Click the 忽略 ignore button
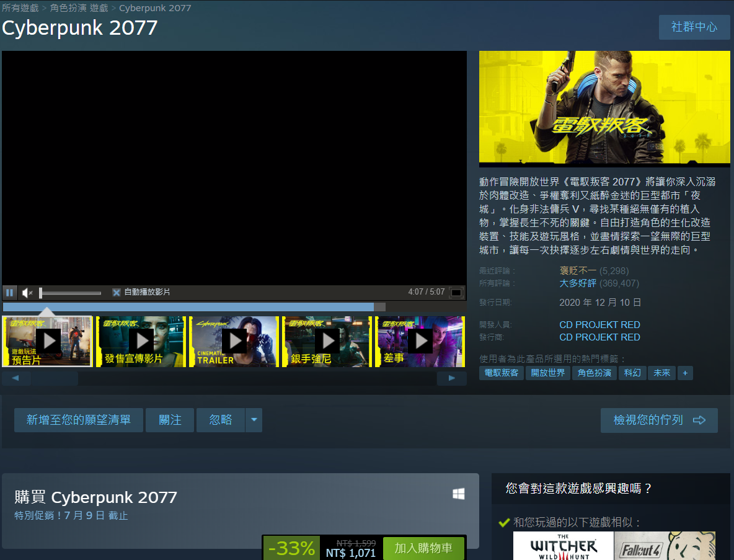The image size is (734, 560). (221, 420)
